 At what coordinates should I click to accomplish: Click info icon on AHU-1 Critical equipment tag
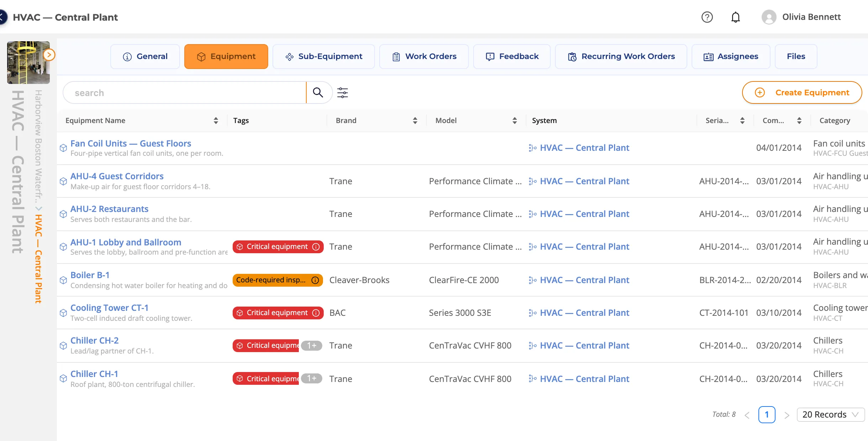tap(316, 247)
